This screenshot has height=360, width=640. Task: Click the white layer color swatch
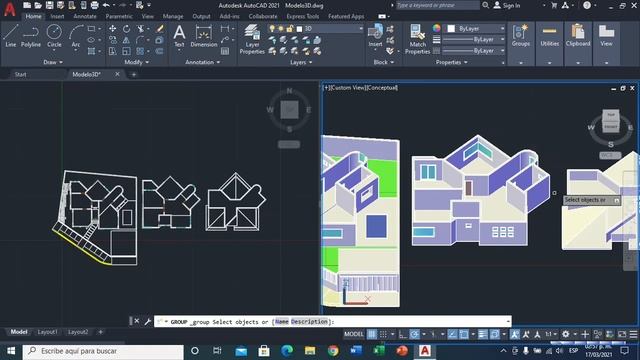[x=299, y=29]
